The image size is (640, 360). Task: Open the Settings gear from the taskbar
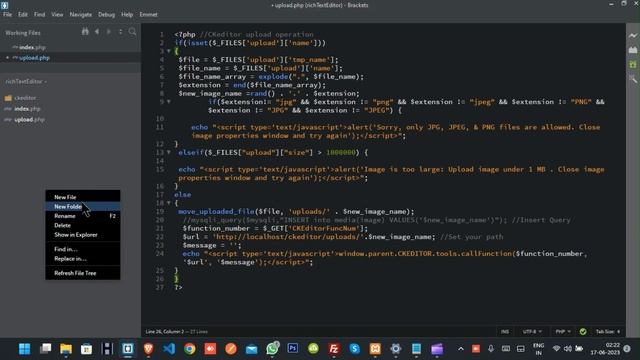pyautogui.click(x=396, y=349)
